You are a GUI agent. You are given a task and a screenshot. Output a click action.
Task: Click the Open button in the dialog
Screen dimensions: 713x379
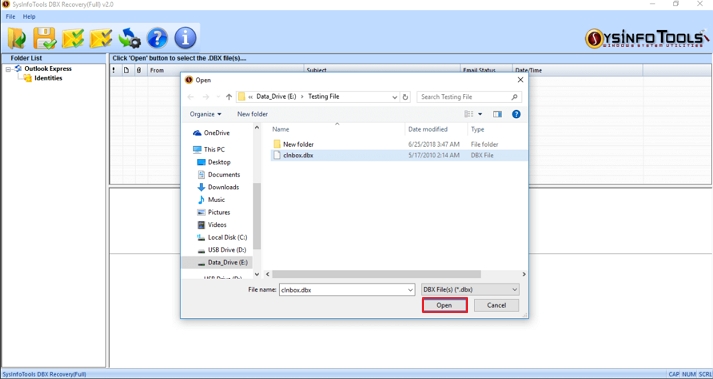[x=444, y=305]
